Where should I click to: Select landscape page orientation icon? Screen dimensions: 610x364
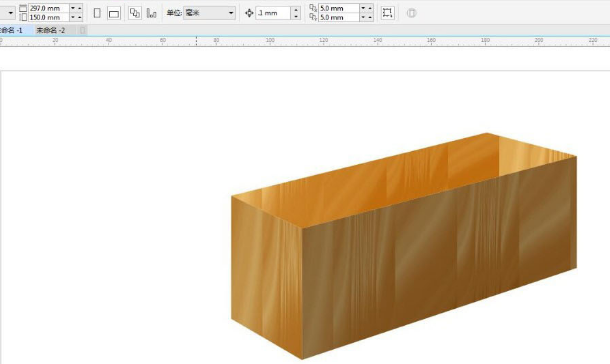(x=114, y=13)
